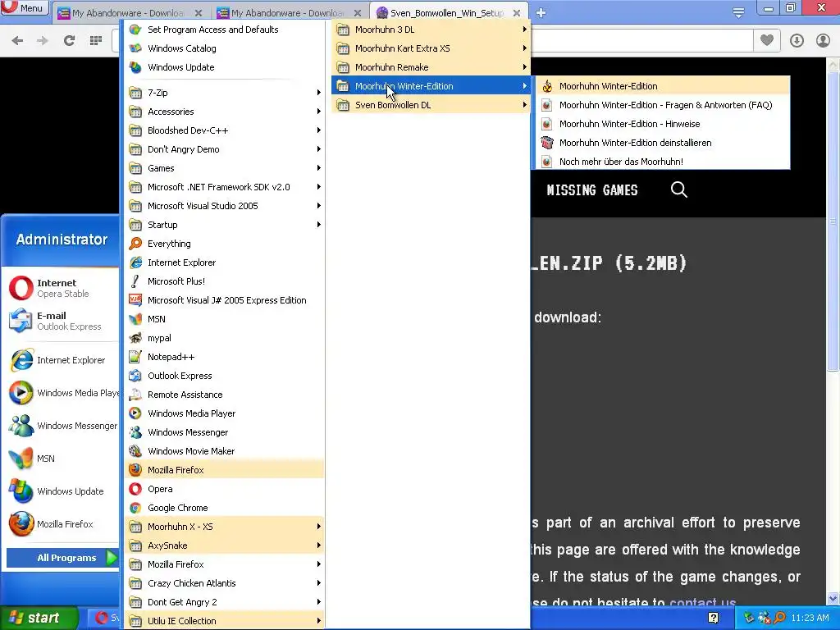Switch to first My Abandonware browser tab

[x=130, y=13]
